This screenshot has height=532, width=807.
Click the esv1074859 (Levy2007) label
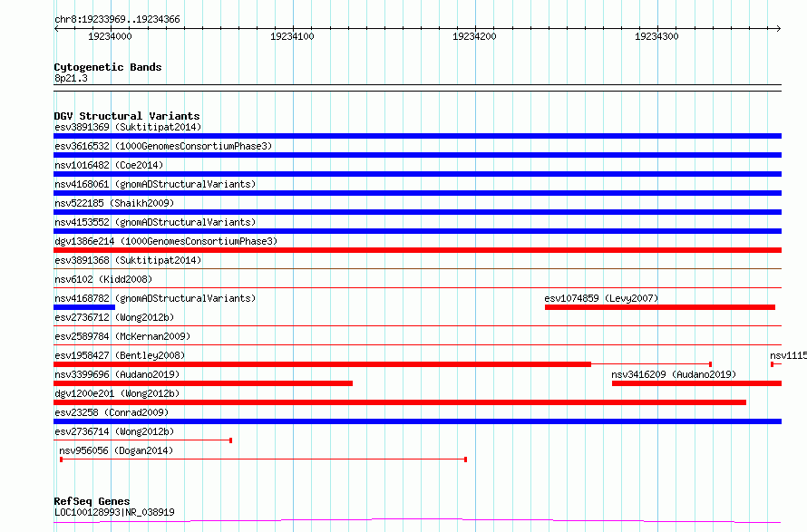click(x=601, y=298)
